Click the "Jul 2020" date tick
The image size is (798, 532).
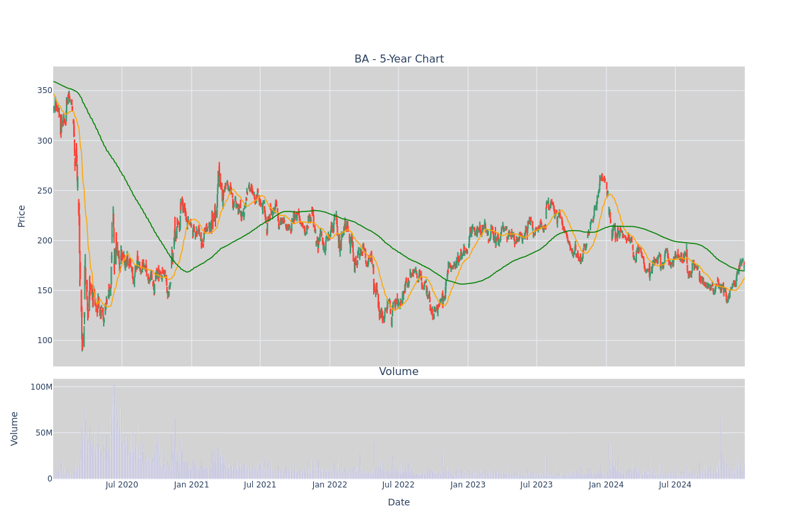[122, 485]
